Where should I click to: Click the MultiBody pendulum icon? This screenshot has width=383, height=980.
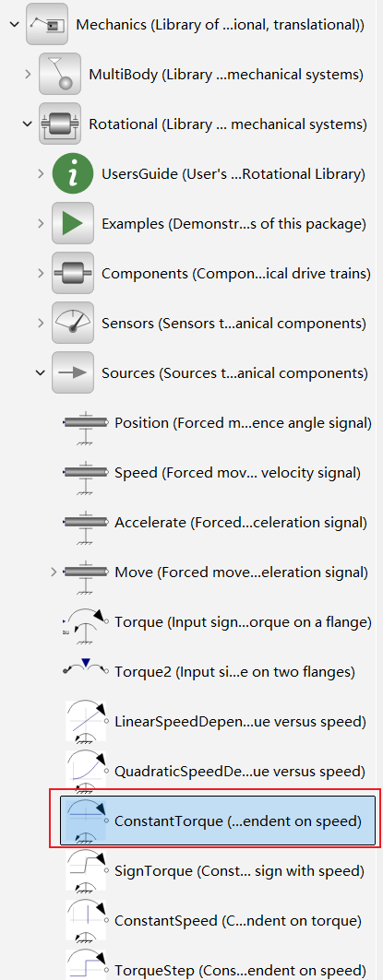click(x=60, y=75)
